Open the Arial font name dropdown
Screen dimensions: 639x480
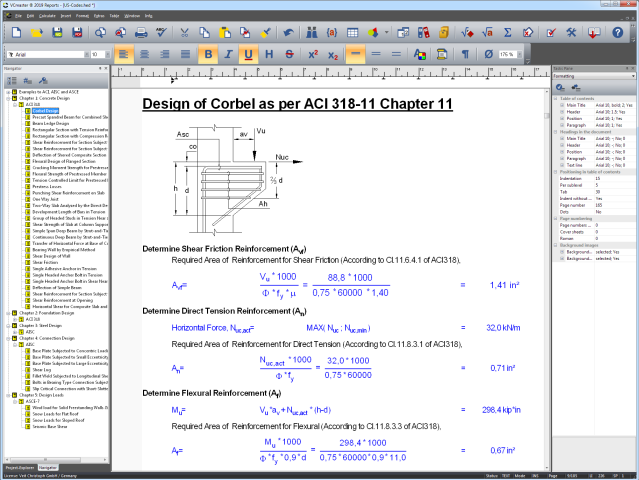pos(84,54)
